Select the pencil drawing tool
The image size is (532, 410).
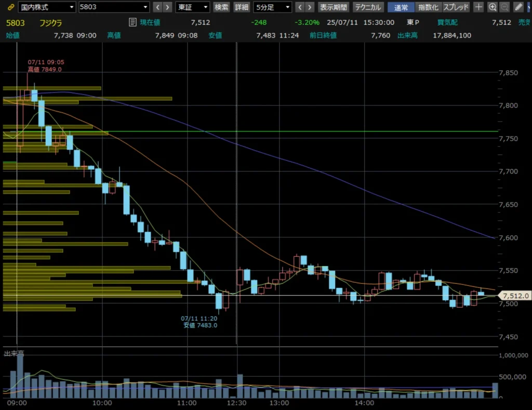point(518,7)
